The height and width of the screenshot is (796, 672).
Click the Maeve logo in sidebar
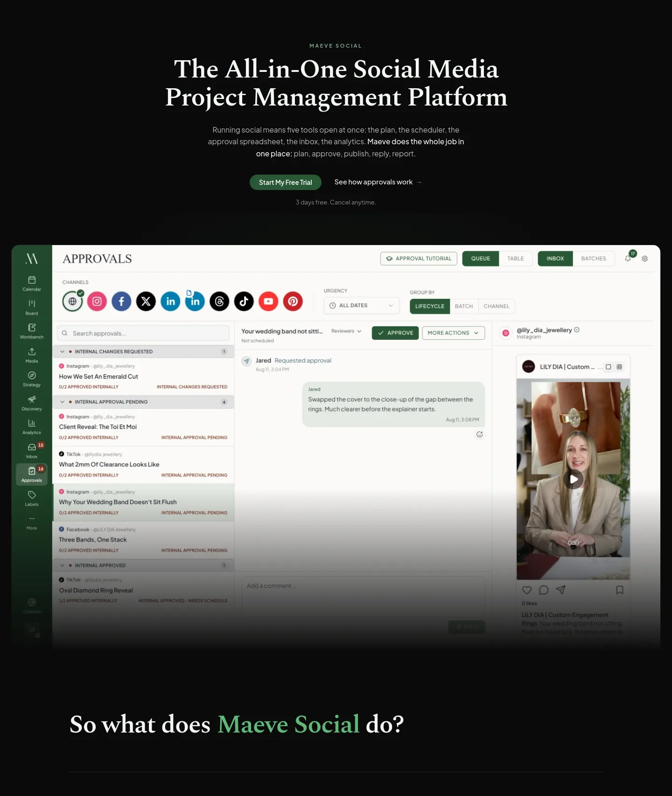pos(32,259)
